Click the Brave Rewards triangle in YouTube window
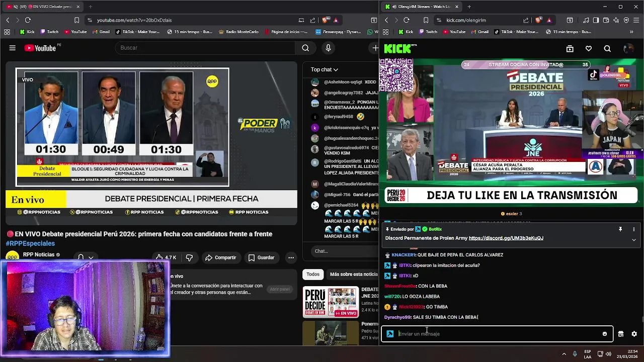Viewport: 644px width, 362px height. point(336,20)
